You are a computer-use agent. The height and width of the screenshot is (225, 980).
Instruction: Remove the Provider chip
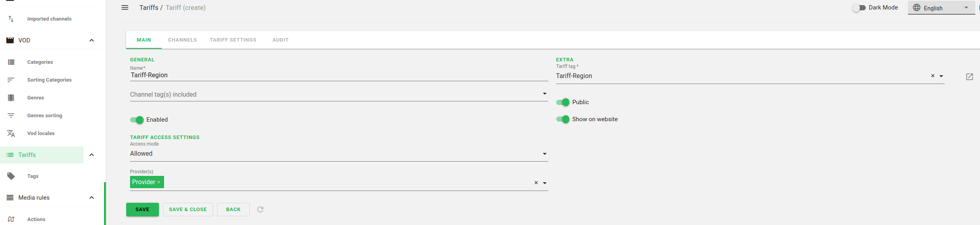click(x=159, y=182)
